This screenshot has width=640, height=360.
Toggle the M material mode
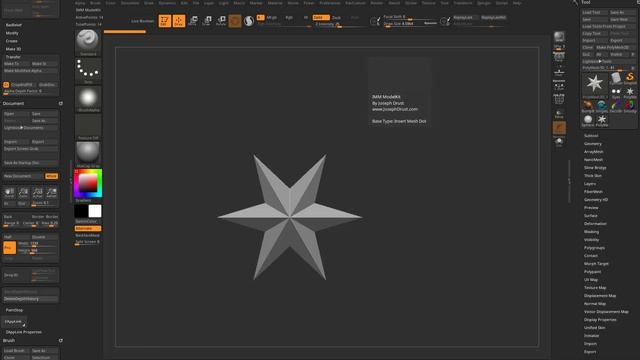[x=306, y=18]
